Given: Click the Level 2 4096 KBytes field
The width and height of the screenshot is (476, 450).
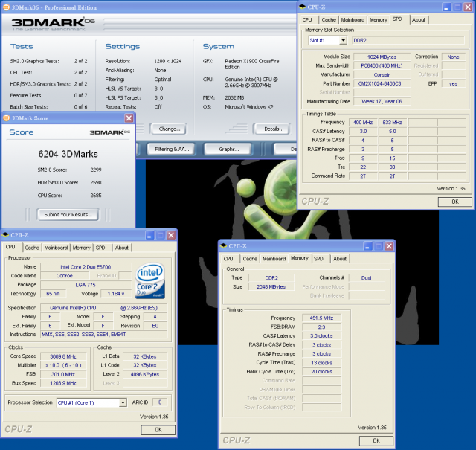Looking at the screenshot, I should pos(145,374).
